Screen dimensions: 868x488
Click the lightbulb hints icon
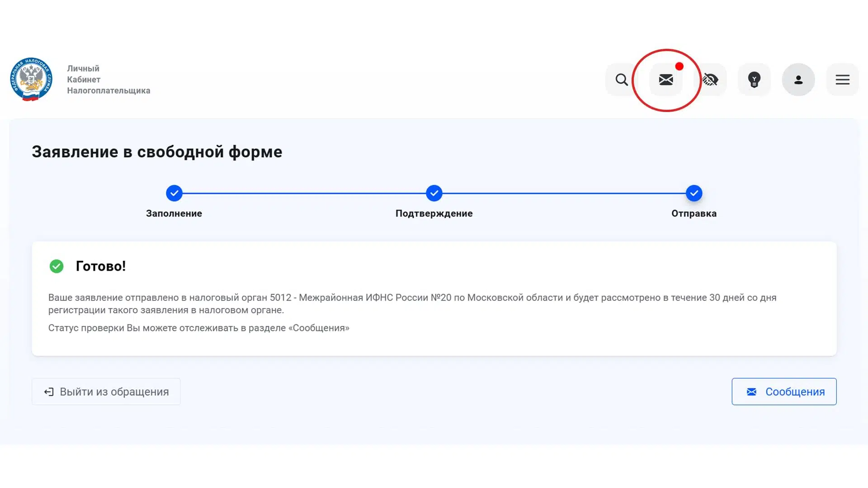pos(754,80)
